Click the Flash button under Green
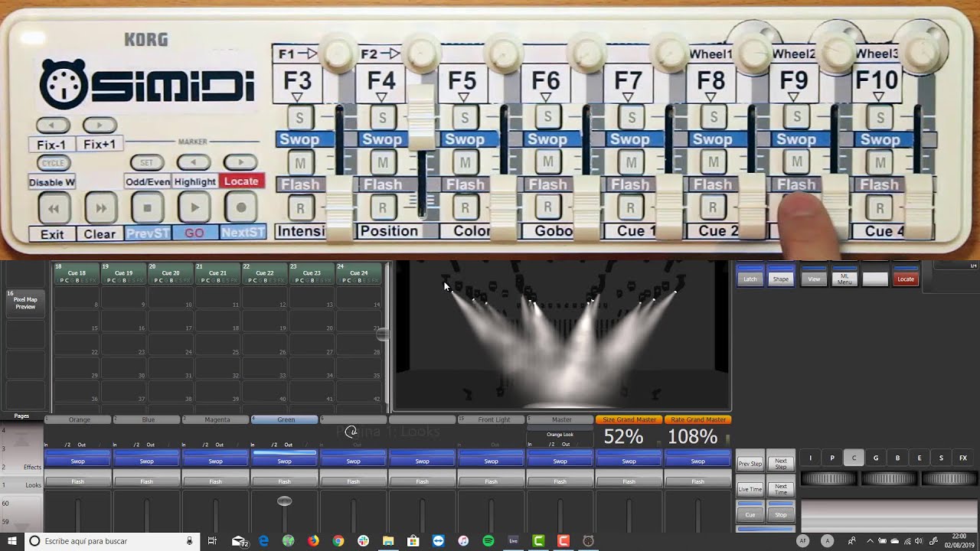The width and height of the screenshot is (980, 551). click(284, 481)
